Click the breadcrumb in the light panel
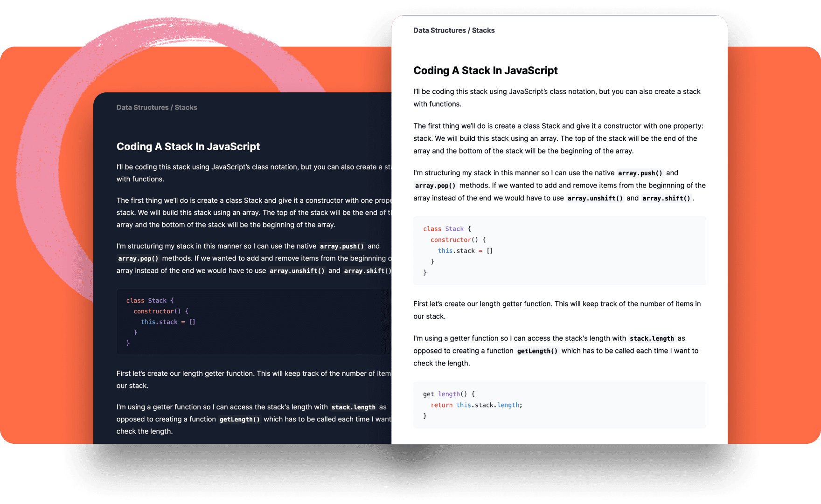Image resolution: width=821 pixels, height=504 pixels. pyautogui.click(x=454, y=30)
